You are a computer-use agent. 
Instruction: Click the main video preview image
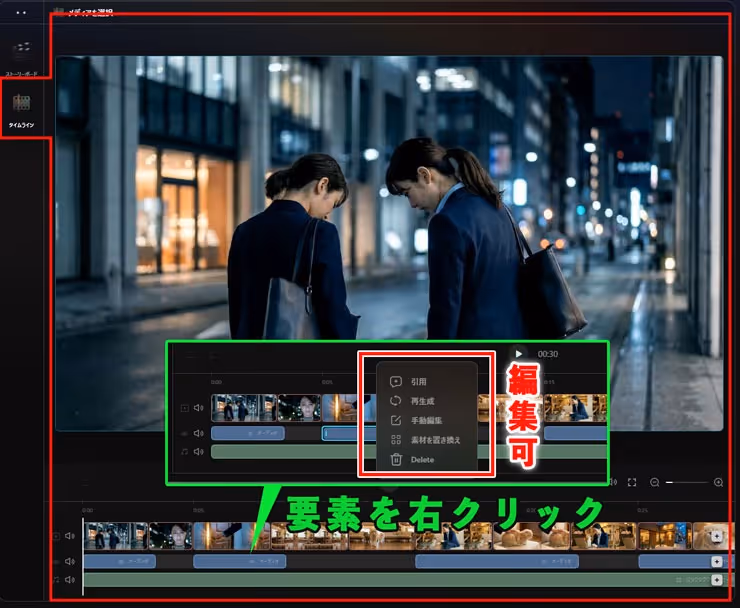point(389,243)
